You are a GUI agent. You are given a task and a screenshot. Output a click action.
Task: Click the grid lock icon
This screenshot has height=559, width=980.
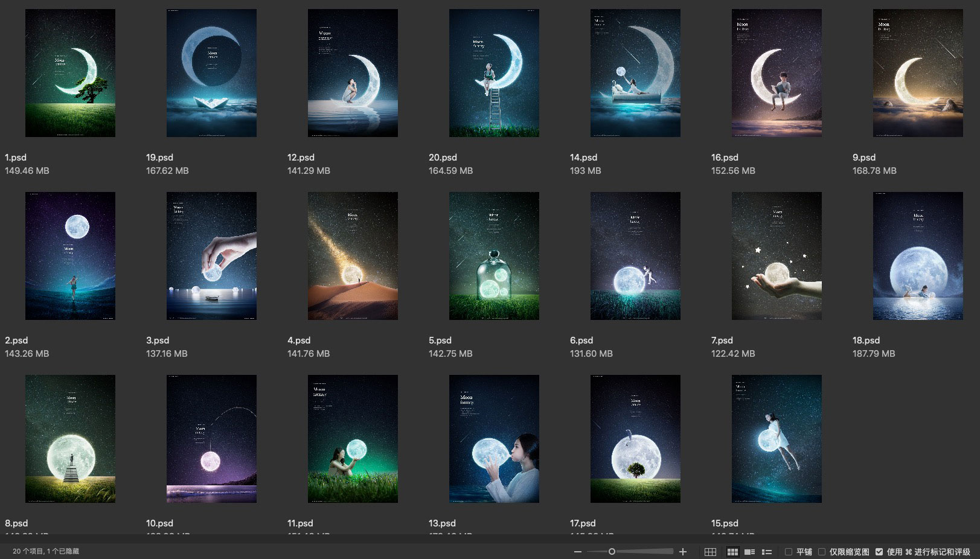711,552
